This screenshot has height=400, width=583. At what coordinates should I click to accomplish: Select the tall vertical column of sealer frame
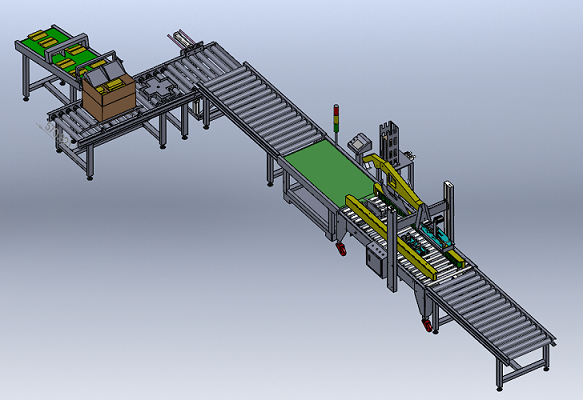(x=392, y=250)
